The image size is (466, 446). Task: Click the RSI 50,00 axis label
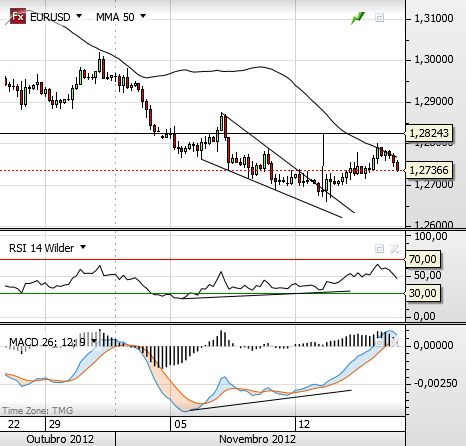coord(427,275)
